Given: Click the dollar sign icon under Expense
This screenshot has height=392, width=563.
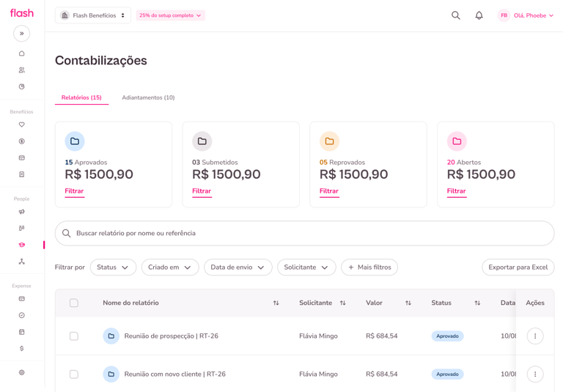Looking at the screenshot, I should [x=22, y=349].
